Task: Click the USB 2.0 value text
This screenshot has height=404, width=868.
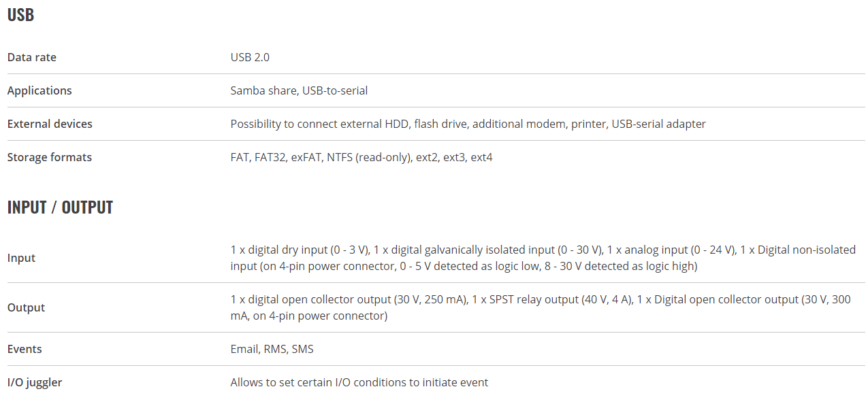Action: pos(250,57)
